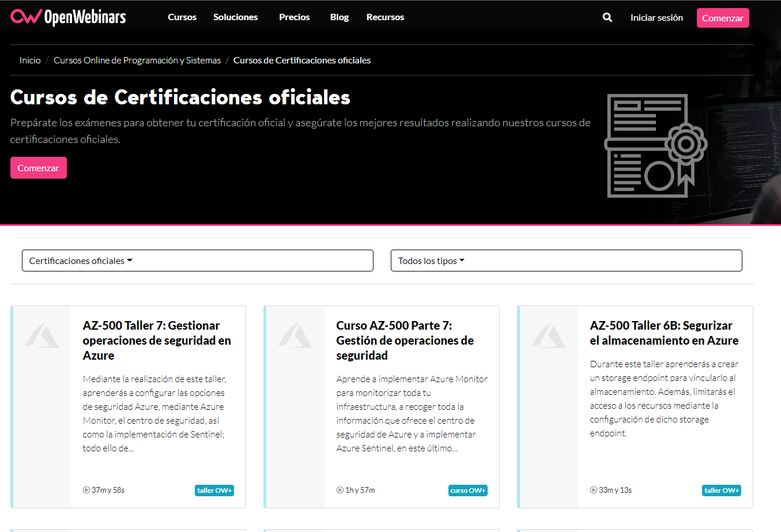The image size is (781, 532).
Task: Click the curso OW+ badge
Action: click(x=468, y=491)
